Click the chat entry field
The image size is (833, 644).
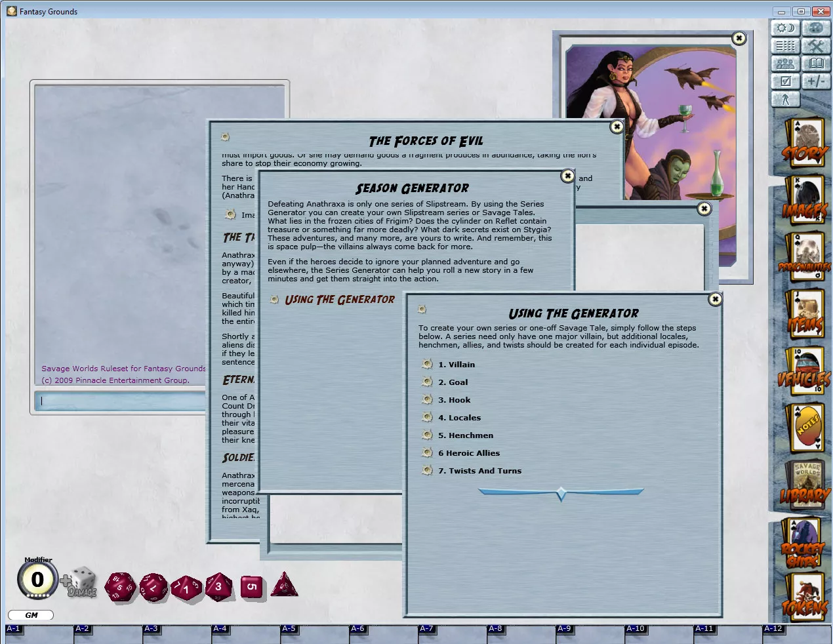click(x=121, y=401)
